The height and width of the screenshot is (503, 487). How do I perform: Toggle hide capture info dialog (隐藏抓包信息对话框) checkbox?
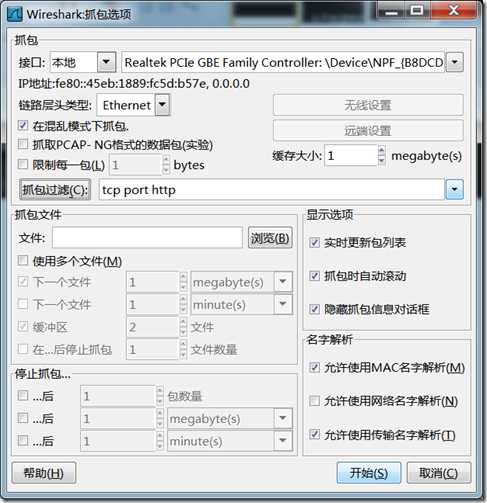tap(314, 309)
